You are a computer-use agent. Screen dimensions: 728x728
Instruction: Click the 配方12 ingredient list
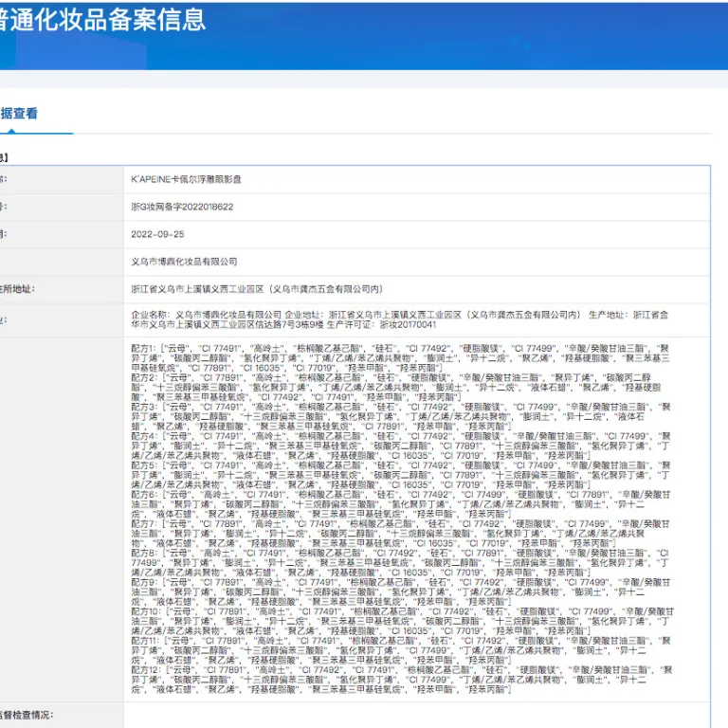[x=402, y=680]
